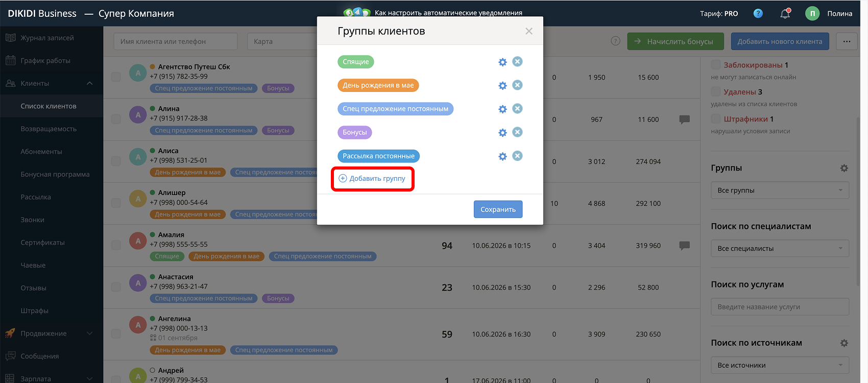
Task: Select the Анастасия client row checkbox
Action: 116,286
